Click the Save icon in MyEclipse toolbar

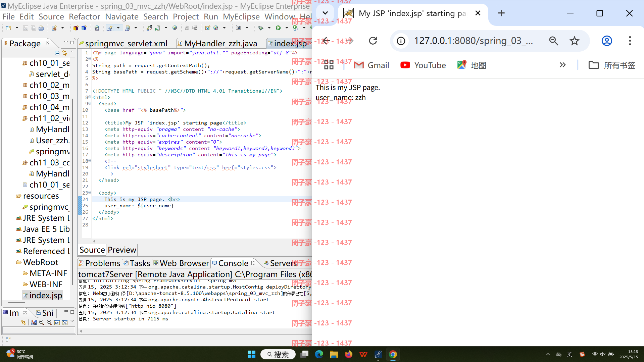pos(26,28)
